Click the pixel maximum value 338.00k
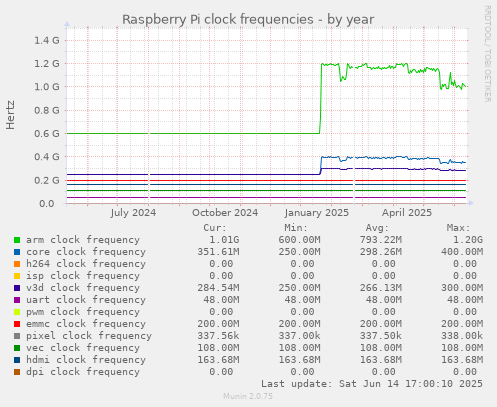The height and width of the screenshot is (407, 497). coord(462,336)
